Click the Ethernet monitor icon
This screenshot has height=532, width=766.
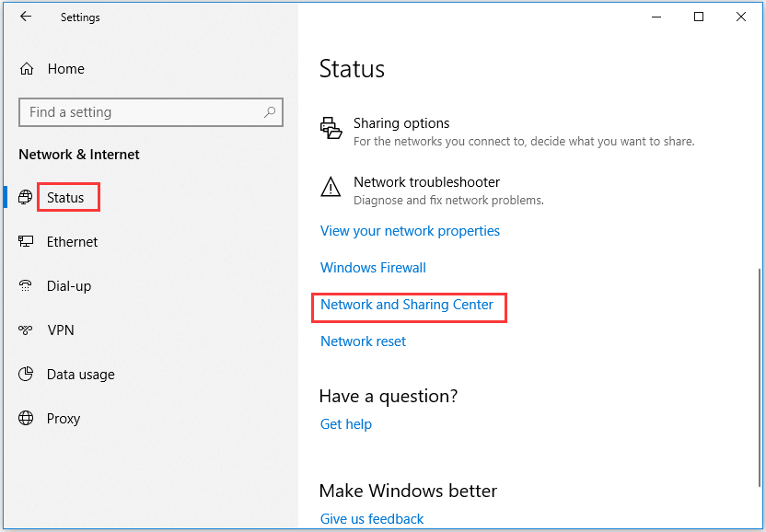pyautogui.click(x=26, y=241)
